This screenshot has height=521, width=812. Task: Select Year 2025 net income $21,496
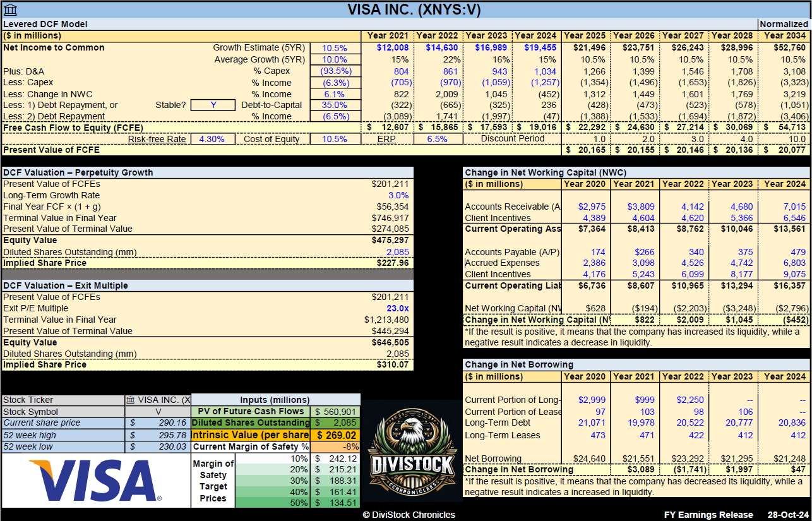click(589, 48)
